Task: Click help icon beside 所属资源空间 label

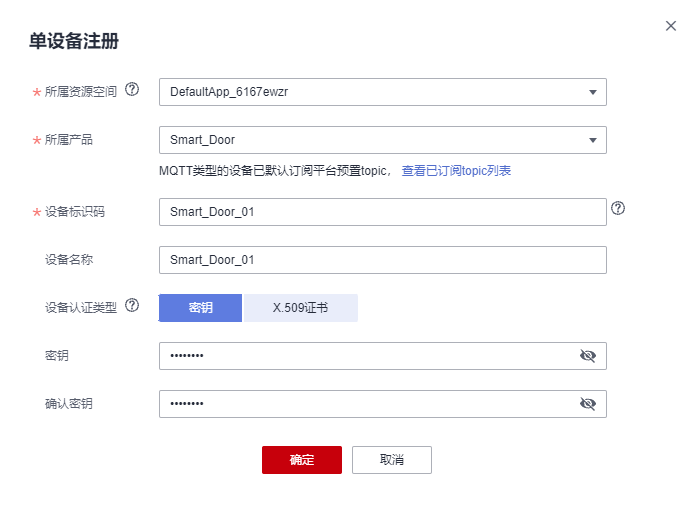Action: tap(132, 90)
